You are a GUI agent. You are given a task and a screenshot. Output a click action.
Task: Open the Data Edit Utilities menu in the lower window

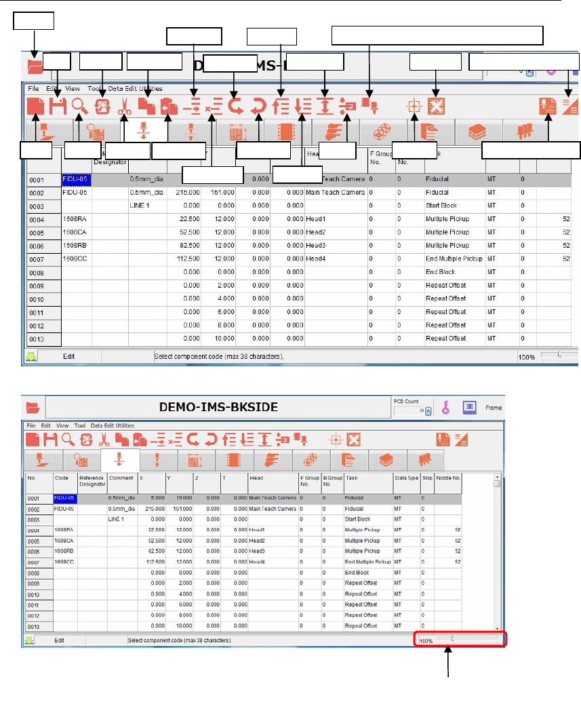[113, 425]
